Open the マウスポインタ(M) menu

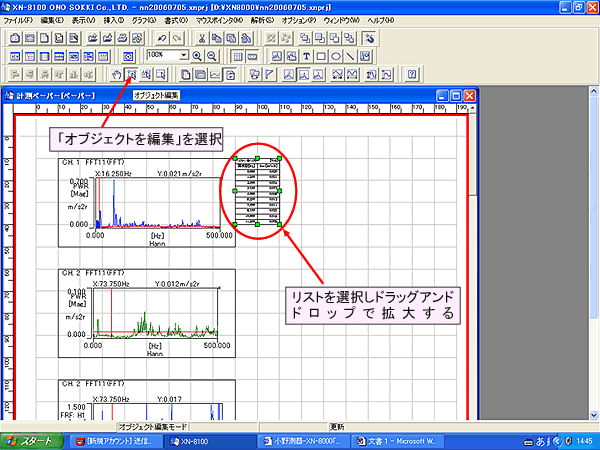[219, 20]
